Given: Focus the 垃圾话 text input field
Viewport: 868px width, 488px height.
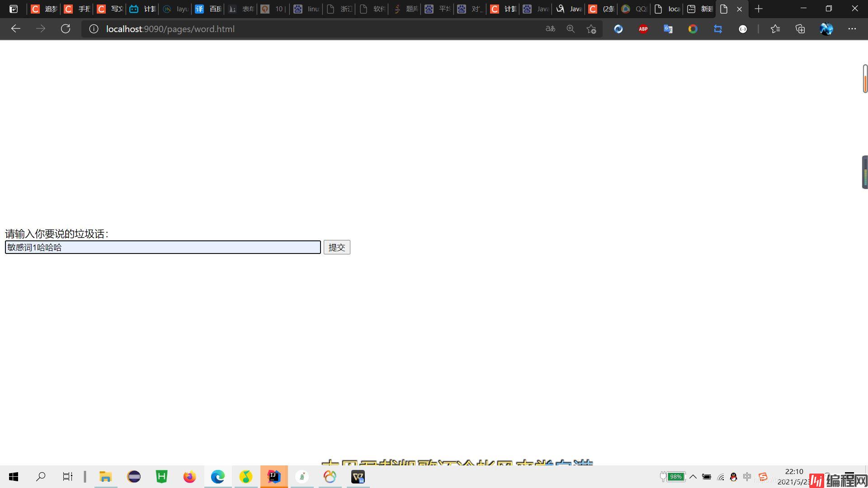Looking at the screenshot, I should pos(163,247).
